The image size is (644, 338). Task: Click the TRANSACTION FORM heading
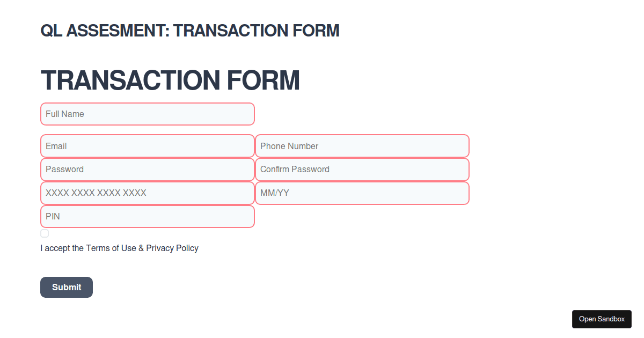click(170, 80)
